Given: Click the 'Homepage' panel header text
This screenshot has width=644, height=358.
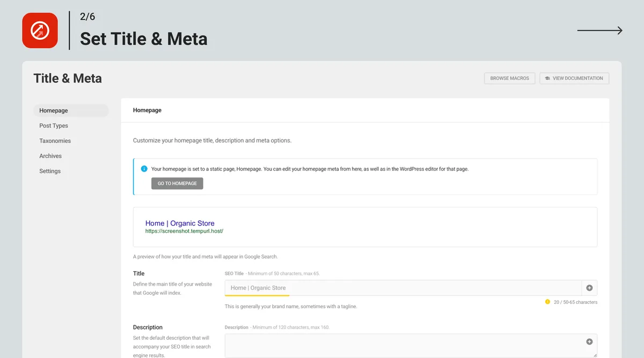Looking at the screenshot, I should point(147,110).
